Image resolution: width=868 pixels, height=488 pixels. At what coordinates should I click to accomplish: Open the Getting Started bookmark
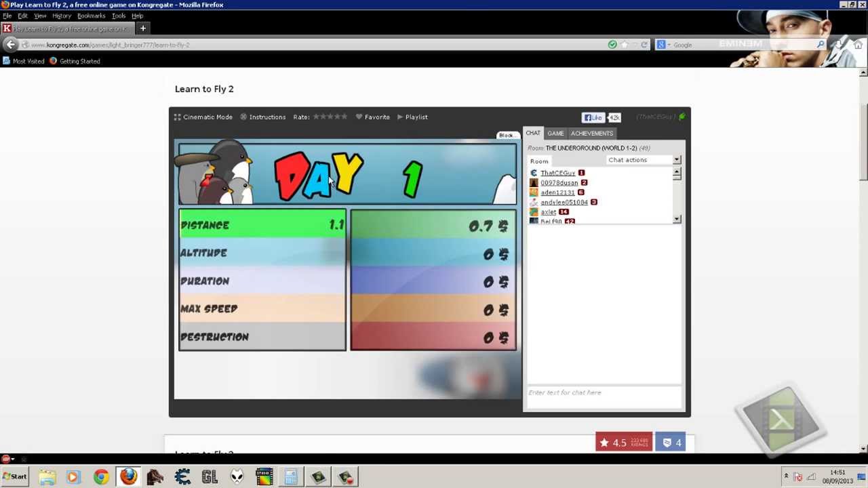[75, 61]
